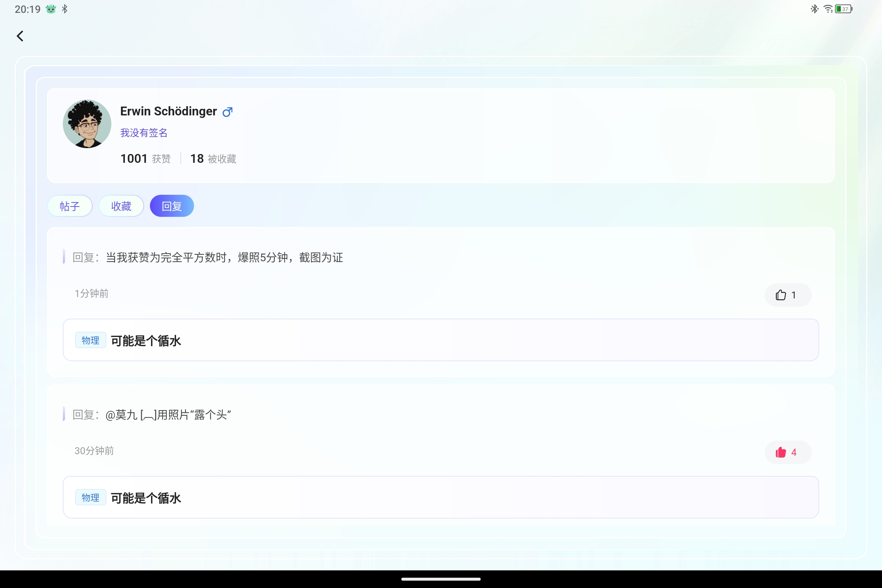Go back using the left arrow

20,36
